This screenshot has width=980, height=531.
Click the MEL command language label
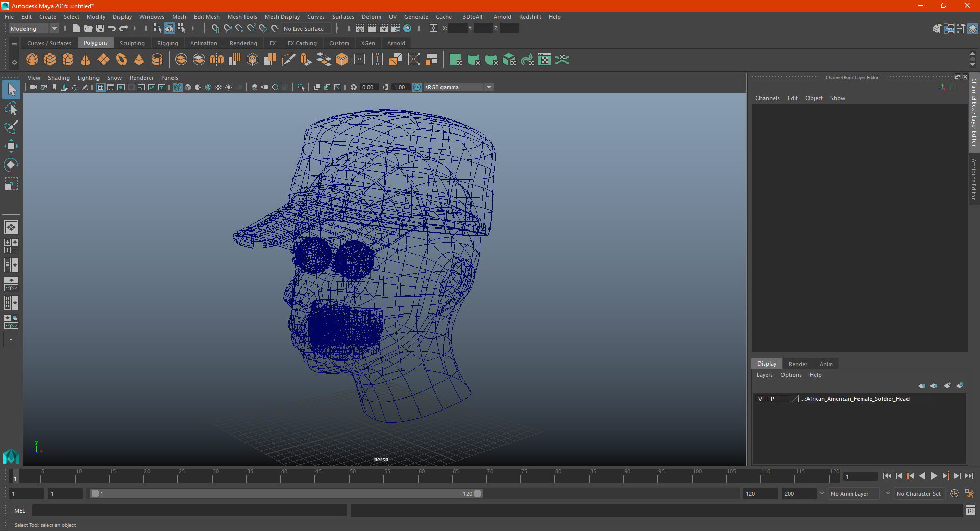coord(20,511)
